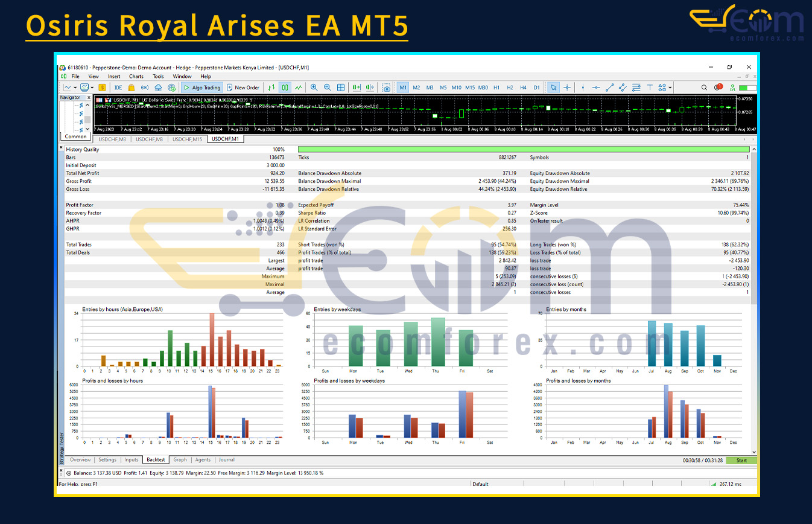Open the Charts menu
Viewport: 812px width, 524px height.
pos(136,77)
